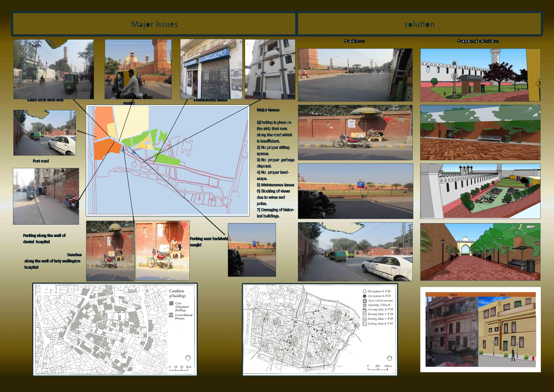The image size is (554, 392).
Task: Click north arrow on Condition of buildings map
Action: [x=188, y=357]
